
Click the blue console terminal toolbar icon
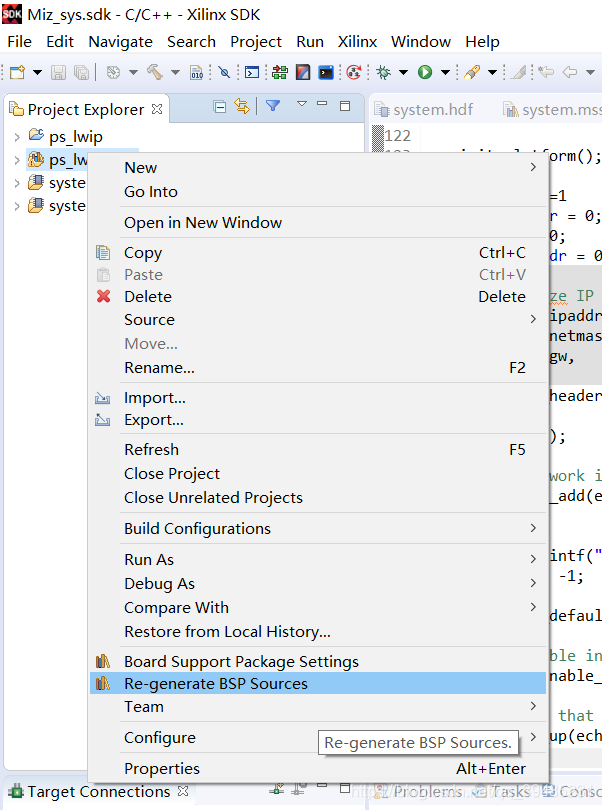tap(252, 72)
